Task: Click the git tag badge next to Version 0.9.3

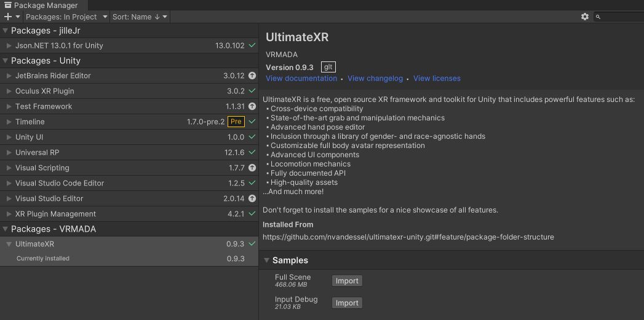Action: pos(328,67)
